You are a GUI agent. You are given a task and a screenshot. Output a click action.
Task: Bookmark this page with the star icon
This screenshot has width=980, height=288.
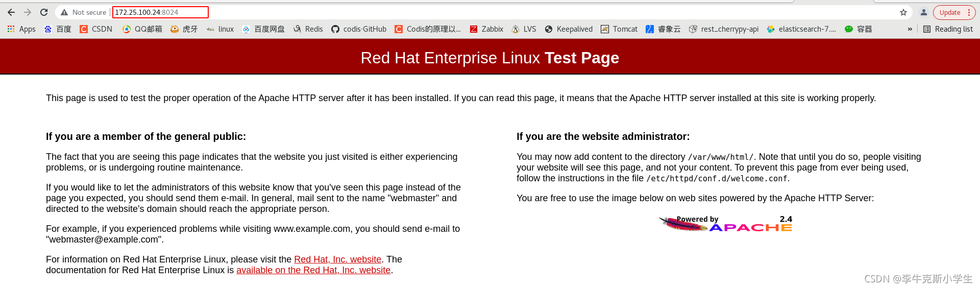pos(903,12)
